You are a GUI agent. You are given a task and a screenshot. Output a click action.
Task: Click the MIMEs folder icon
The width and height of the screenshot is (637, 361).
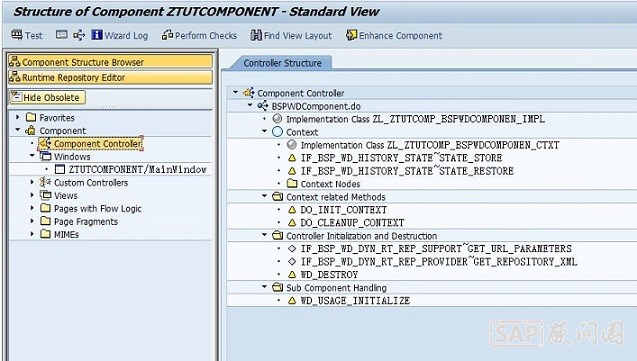46,234
